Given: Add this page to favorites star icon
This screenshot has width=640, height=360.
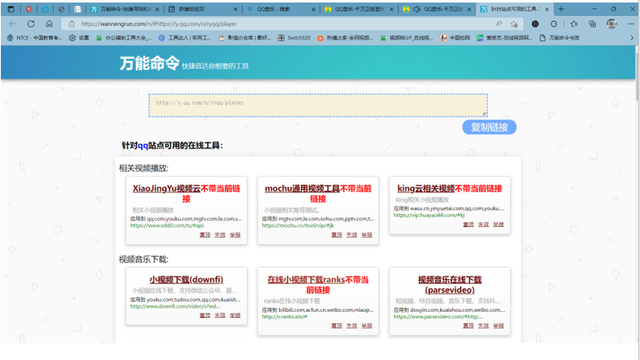Looking at the screenshot, I should click(514, 24).
